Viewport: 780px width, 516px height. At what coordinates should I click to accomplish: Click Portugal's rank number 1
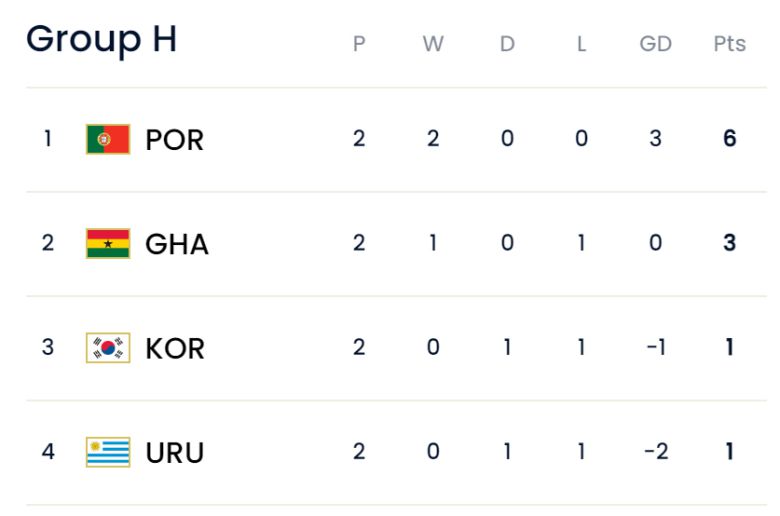47,139
